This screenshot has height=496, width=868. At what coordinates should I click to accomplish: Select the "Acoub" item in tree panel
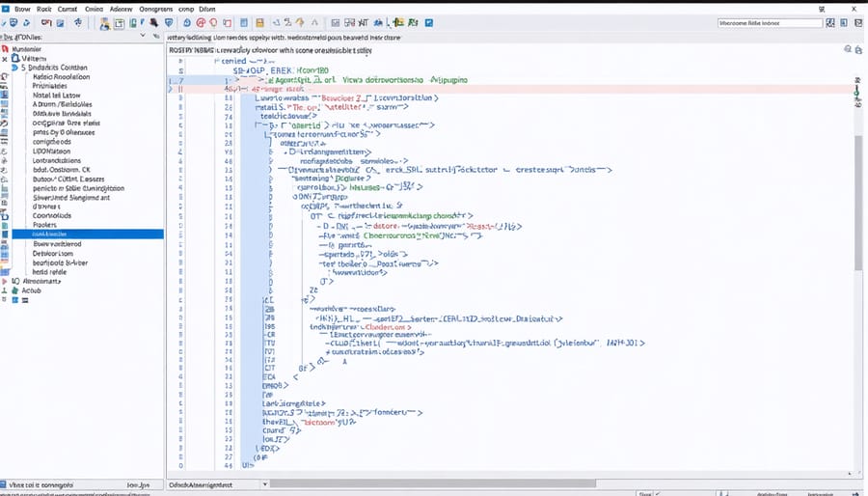pos(31,290)
